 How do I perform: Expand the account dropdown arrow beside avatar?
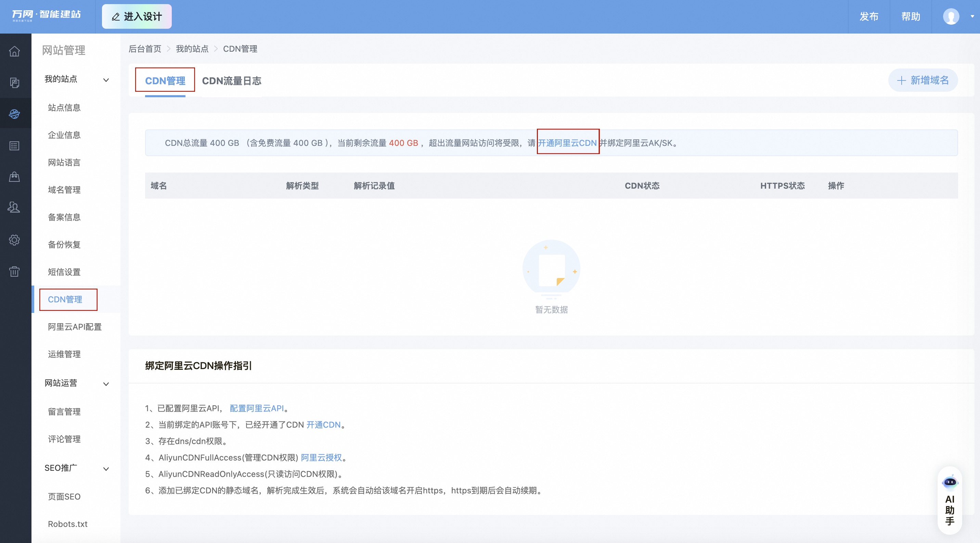tap(972, 16)
